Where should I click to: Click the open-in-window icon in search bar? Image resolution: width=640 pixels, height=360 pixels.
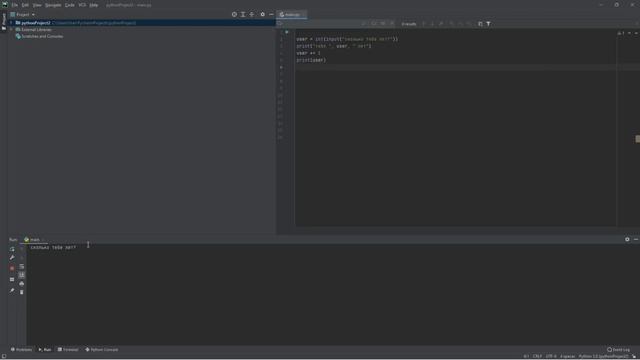(x=480, y=24)
